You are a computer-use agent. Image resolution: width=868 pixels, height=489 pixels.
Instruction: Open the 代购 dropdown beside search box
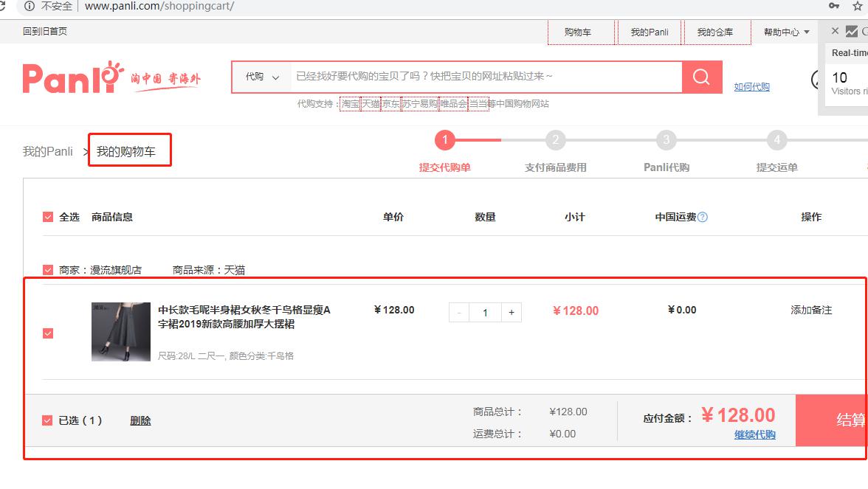pyautogui.click(x=260, y=77)
